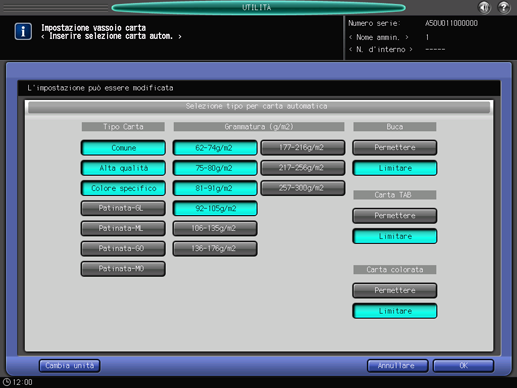
Task: Click the blue info icon
Action: (x=23, y=32)
